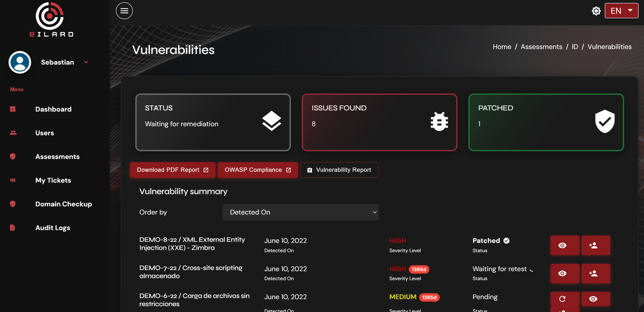Open the hamburger menu toggle
The width and height of the screenshot is (644, 312).
pyautogui.click(x=124, y=11)
